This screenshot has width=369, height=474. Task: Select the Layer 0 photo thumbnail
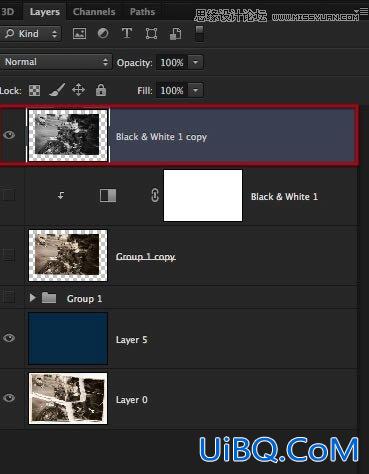pyautogui.click(x=68, y=398)
